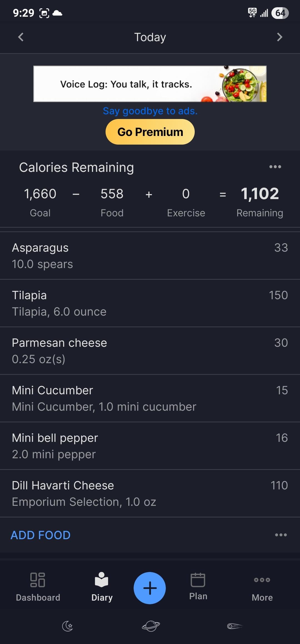Tap the Say goodbye to ads link
The image size is (300, 644).
pyautogui.click(x=150, y=111)
